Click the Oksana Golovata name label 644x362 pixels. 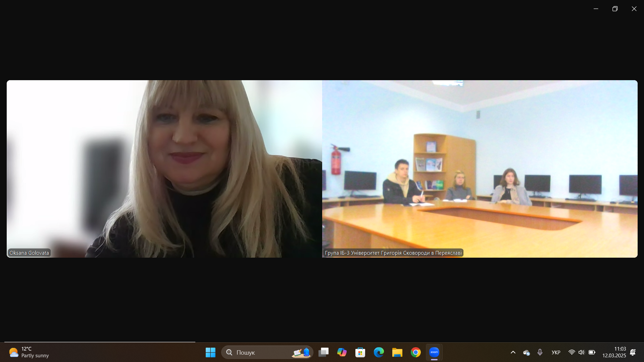tap(29, 253)
